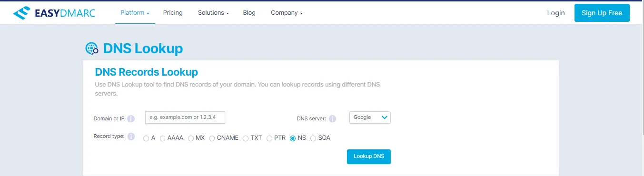Expand the Solutions menu
This screenshot has width=644, height=176.
pyautogui.click(x=213, y=13)
